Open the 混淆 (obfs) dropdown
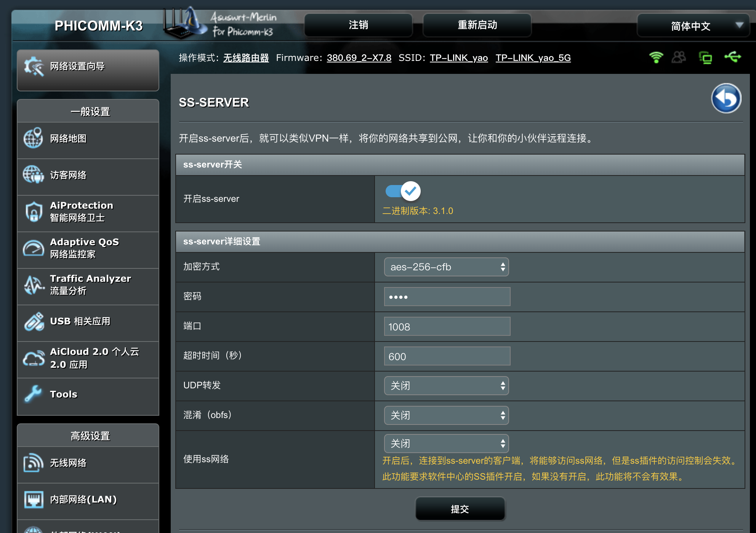The image size is (756, 533). pyautogui.click(x=447, y=415)
